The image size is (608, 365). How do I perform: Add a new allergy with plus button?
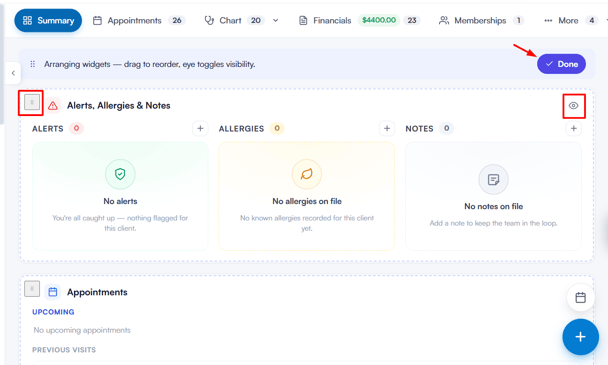click(x=387, y=128)
